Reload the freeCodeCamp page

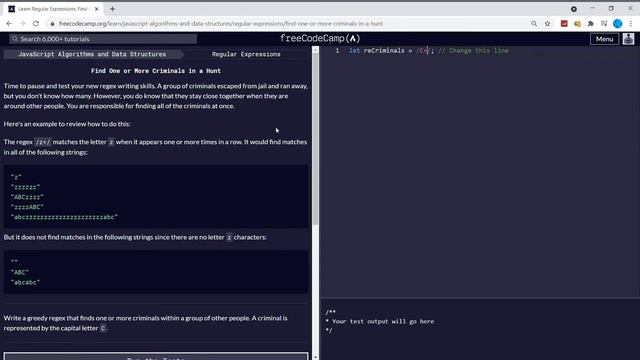[x=36, y=24]
